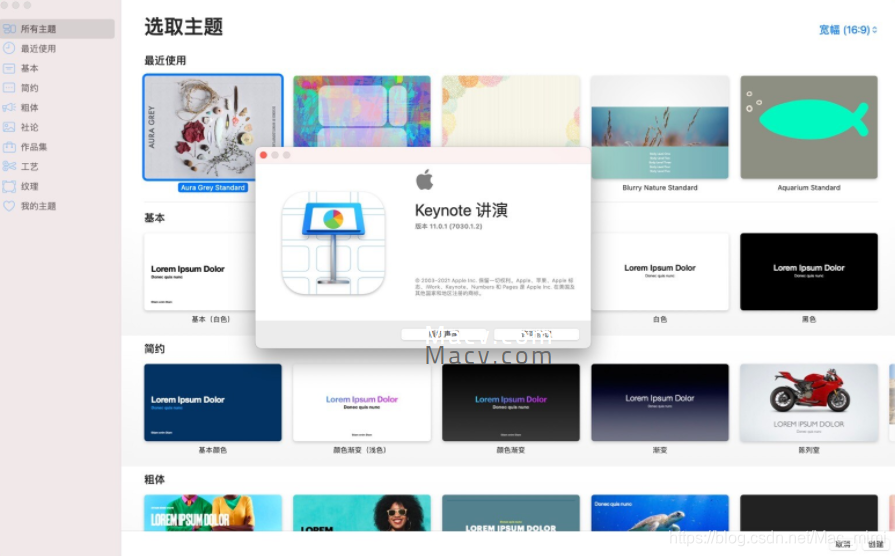Pick the dark 颜色渐变 theme
The height and width of the screenshot is (556, 895).
pos(511,402)
